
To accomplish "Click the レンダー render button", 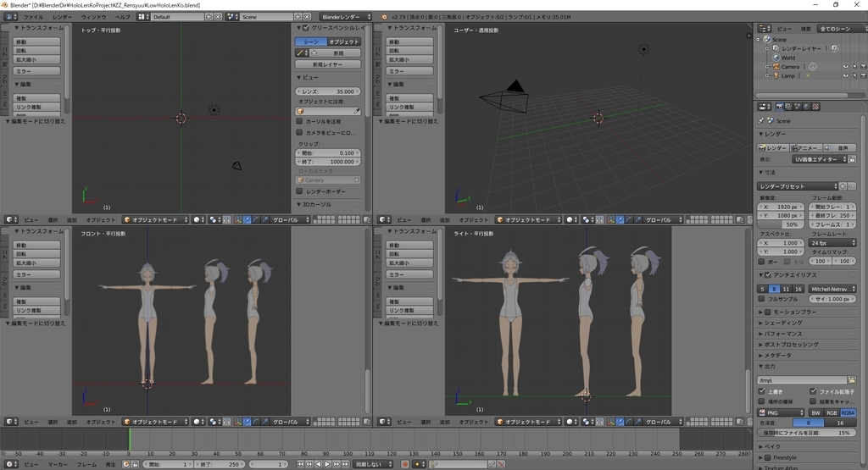I will click(x=773, y=147).
